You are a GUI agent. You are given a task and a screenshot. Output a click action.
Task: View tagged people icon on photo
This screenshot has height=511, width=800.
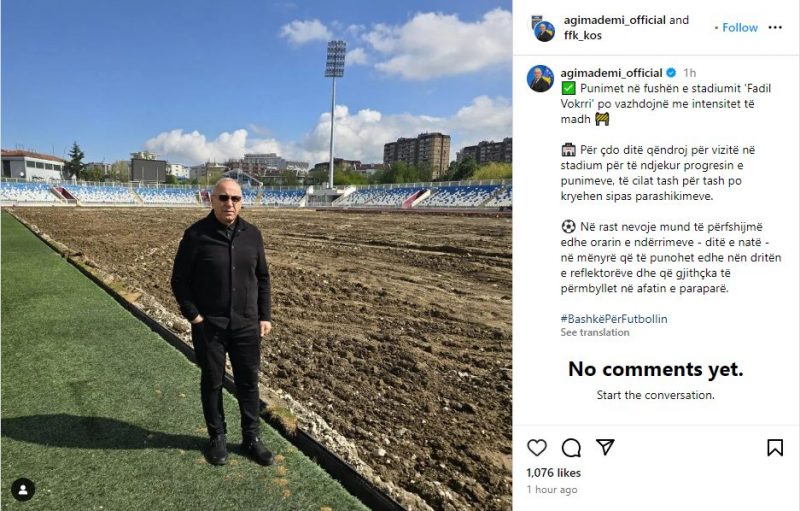click(x=23, y=490)
